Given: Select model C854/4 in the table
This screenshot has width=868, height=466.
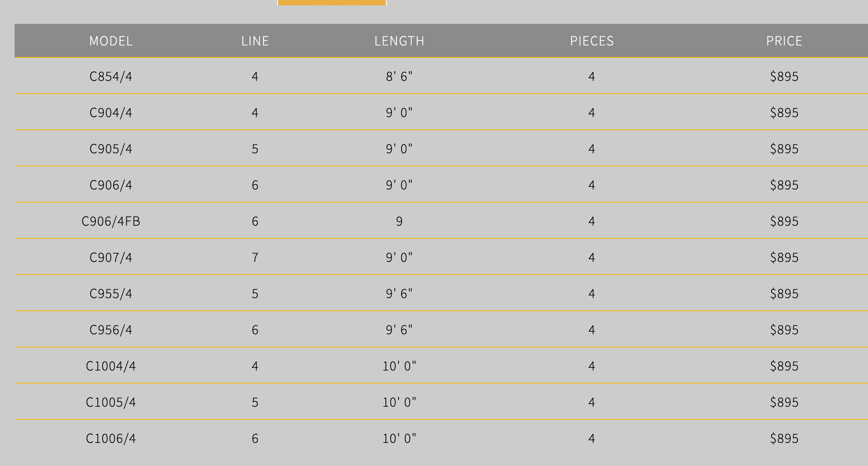Looking at the screenshot, I should point(111,76).
